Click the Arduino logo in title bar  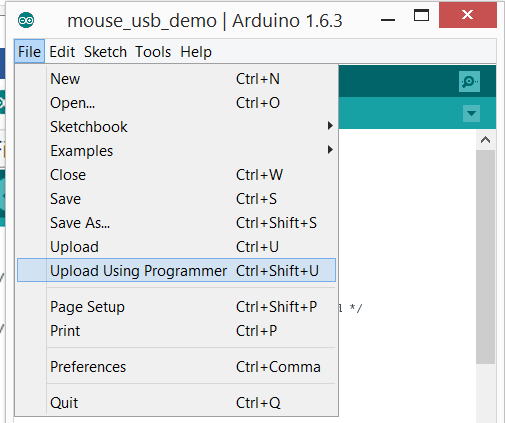click(x=26, y=20)
